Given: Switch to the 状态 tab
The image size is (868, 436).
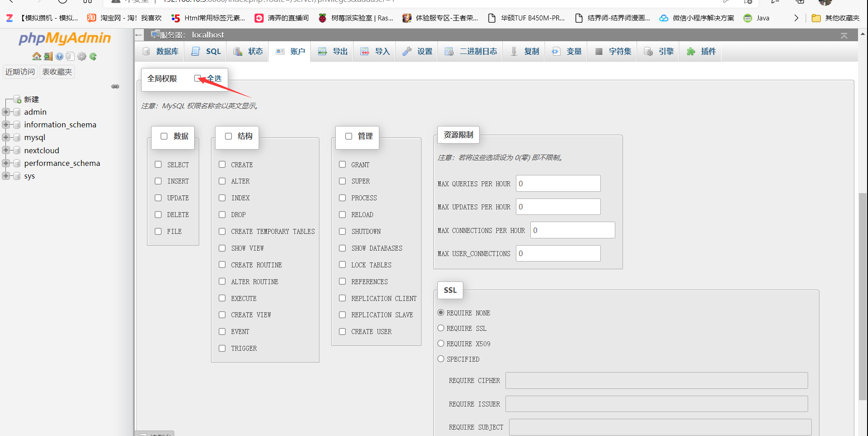Looking at the screenshot, I should click(248, 52).
